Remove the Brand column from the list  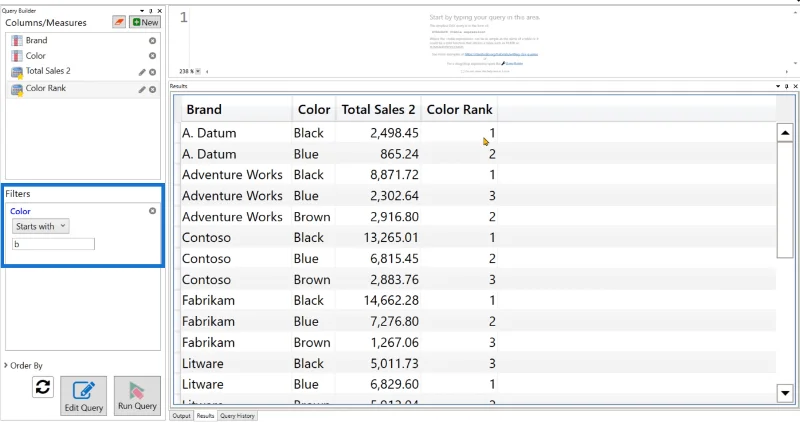153,41
